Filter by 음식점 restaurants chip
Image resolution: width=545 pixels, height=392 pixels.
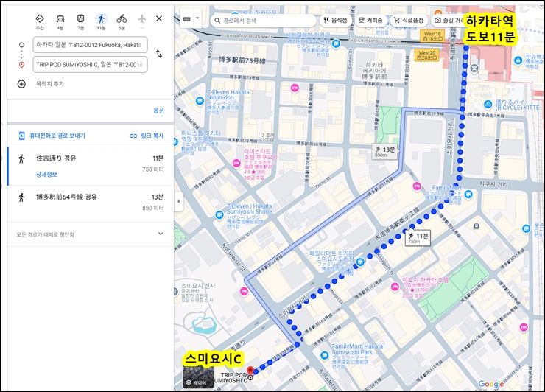335,21
